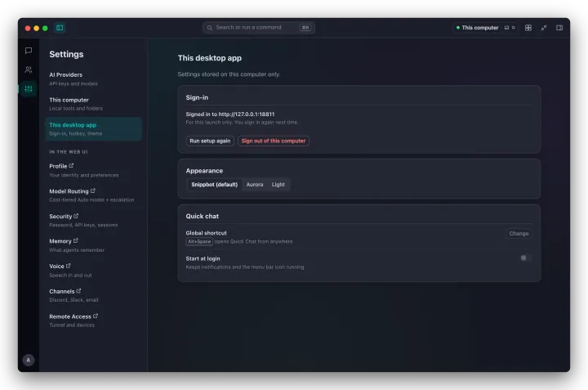Screen dimensions: 588x390
Task: Click the Sign-in section heading
Action: (x=197, y=97)
